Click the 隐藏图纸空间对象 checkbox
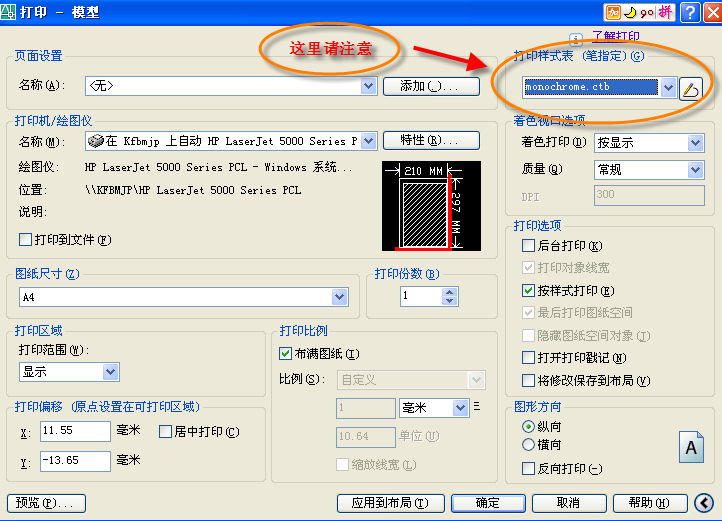Image resolution: width=722 pixels, height=521 pixels. coord(529,335)
